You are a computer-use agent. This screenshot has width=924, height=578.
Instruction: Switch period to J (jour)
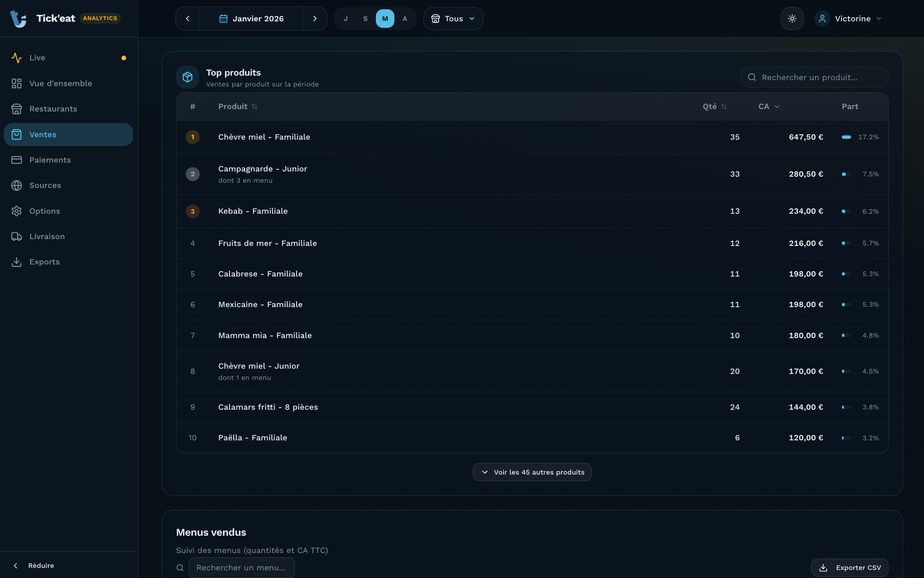(345, 18)
